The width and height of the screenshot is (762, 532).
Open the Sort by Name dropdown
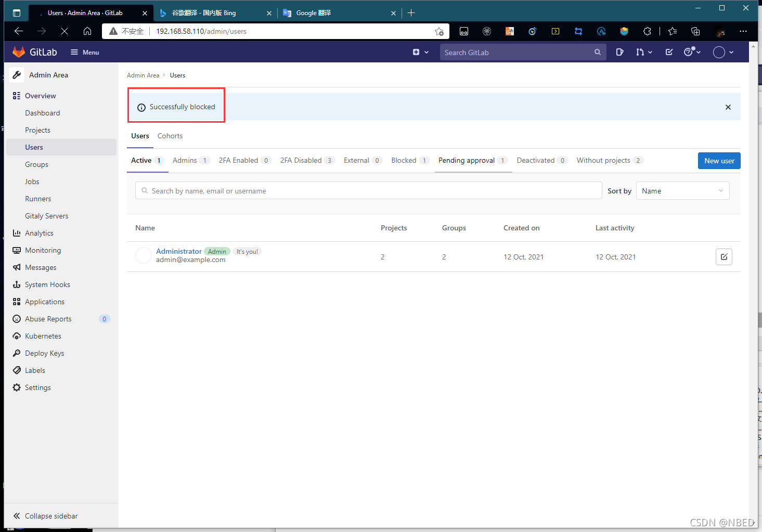[x=682, y=190]
